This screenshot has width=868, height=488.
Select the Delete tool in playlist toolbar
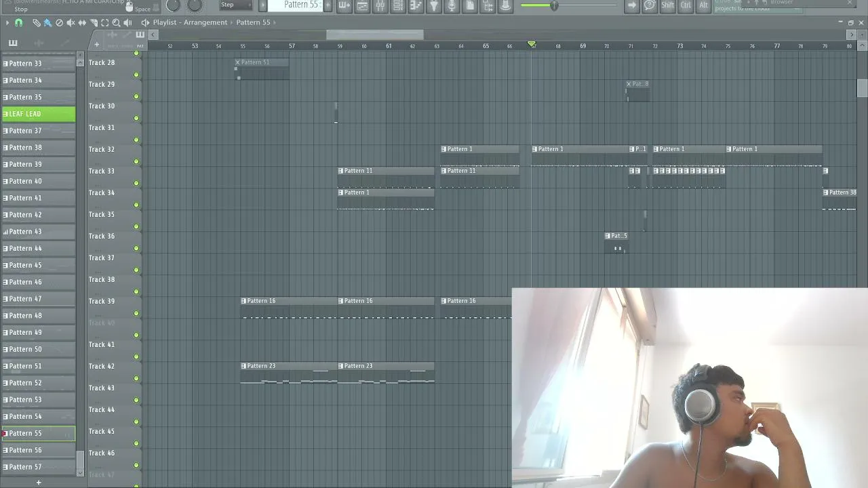59,22
